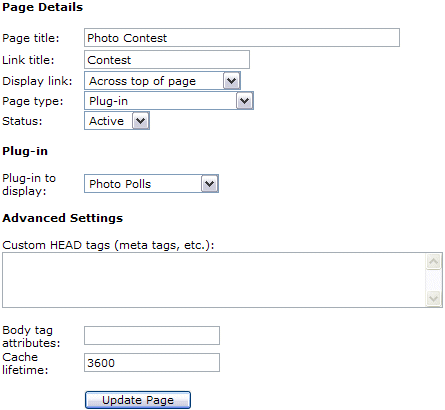The image size is (445, 410).
Task: Click the 'Active' status value
Action: [x=106, y=121]
